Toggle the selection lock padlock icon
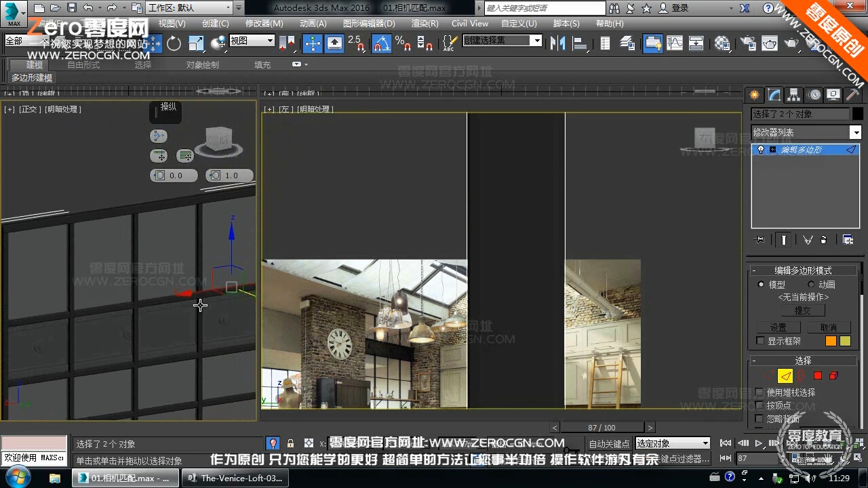868x488 pixels. click(x=290, y=443)
